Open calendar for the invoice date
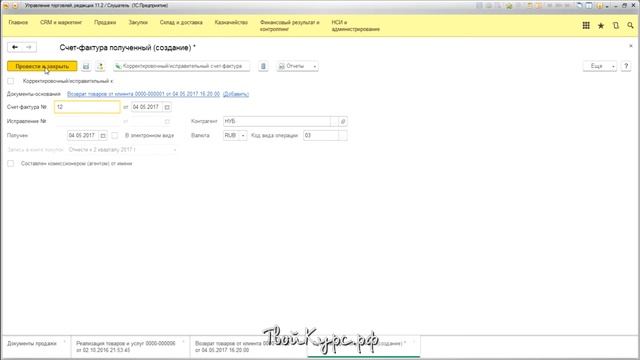The width and height of the screenshot is (640, 360). tap(167, 107)
